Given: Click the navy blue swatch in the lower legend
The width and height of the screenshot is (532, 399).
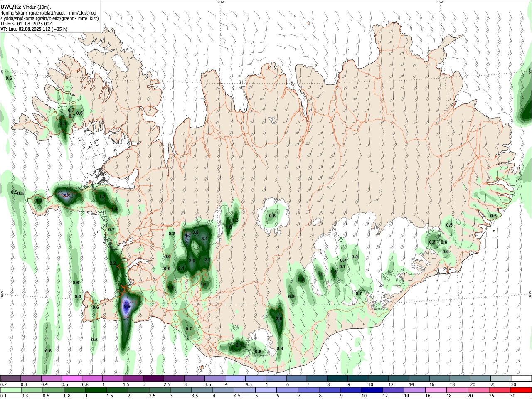Looking at the screenshot, I should click(x=372, y=390).
